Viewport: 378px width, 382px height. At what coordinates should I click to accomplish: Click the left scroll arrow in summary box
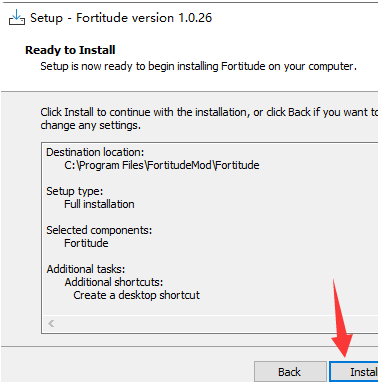point(51,323)
